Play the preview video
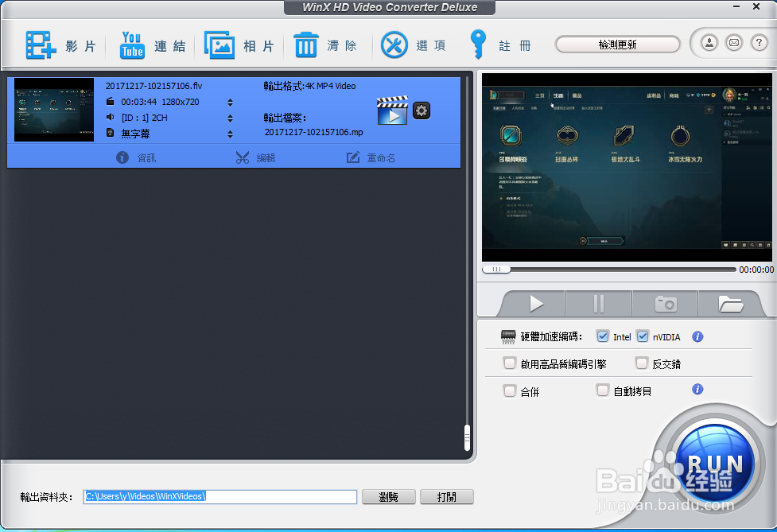The width and height of the screenshot is (777, 532). pos(535,304)
